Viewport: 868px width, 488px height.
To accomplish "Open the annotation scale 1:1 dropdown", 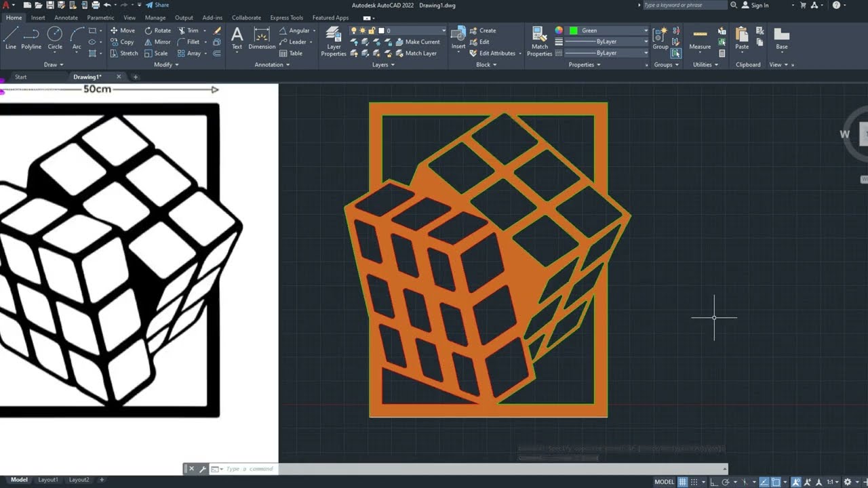I will point(833,482).
